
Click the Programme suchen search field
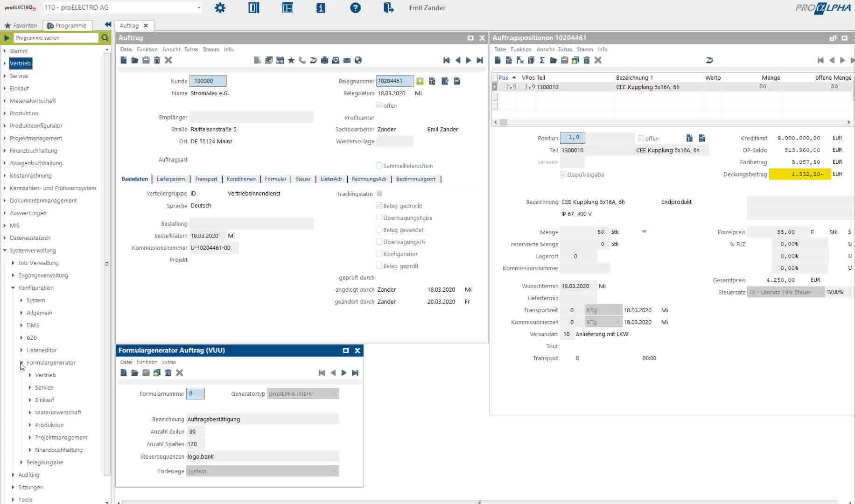click(x=55, y=38)
